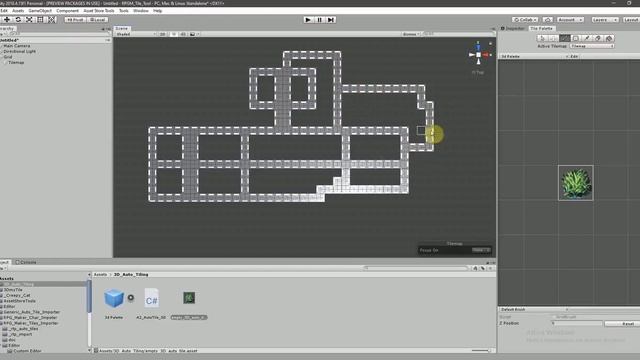Select Main Camera in Hierarchy

click(x=17, y=46)
